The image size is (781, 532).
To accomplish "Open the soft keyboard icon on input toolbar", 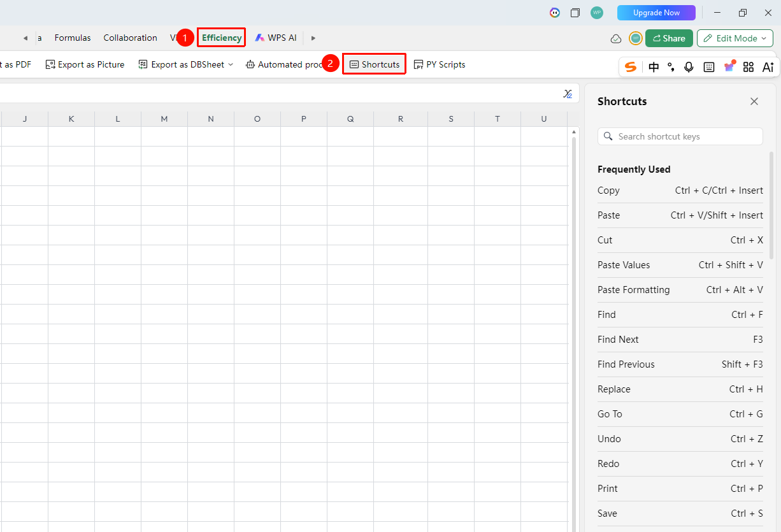I will pyautogui.click(x=709, y=67).
